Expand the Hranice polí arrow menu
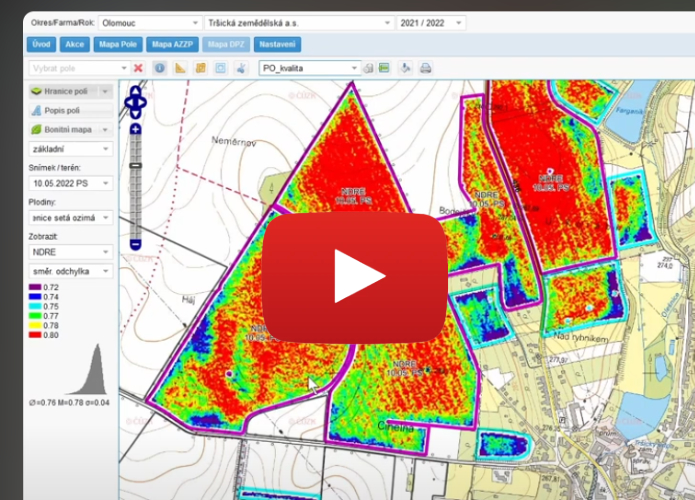This screenshot has width=695, height=500. (105, 91)
